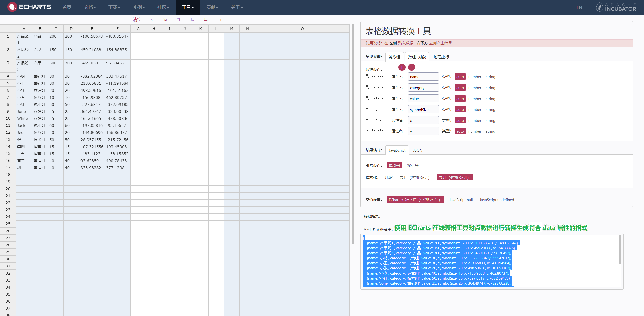644x316 pixels.
Task: Switch language to EN
Action: [579, 7]
